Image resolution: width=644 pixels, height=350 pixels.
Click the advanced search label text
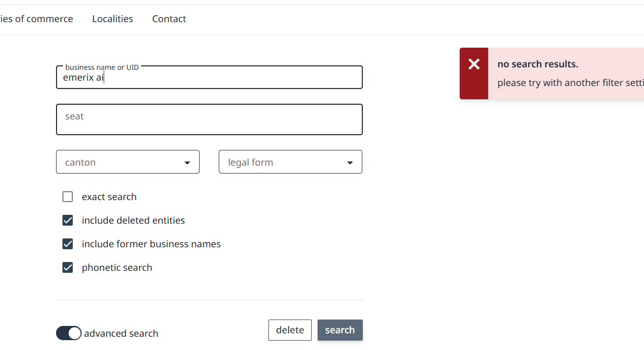coord(121,333)
